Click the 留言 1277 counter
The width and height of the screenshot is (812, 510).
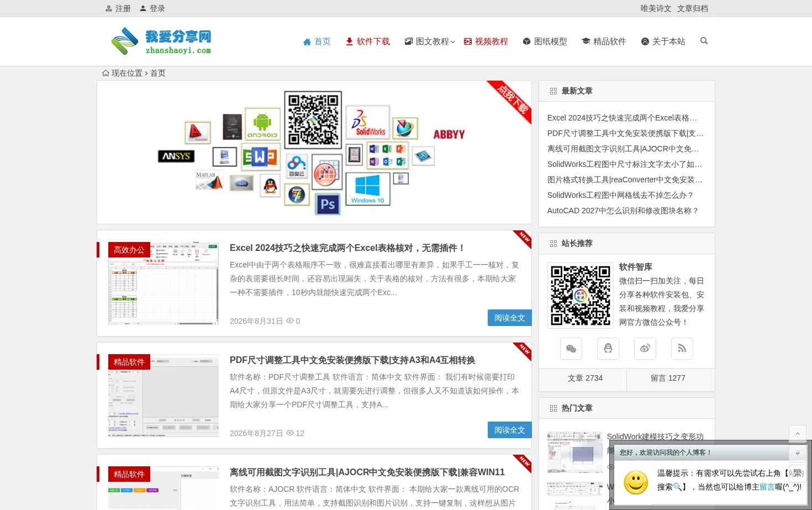point(668,378)
